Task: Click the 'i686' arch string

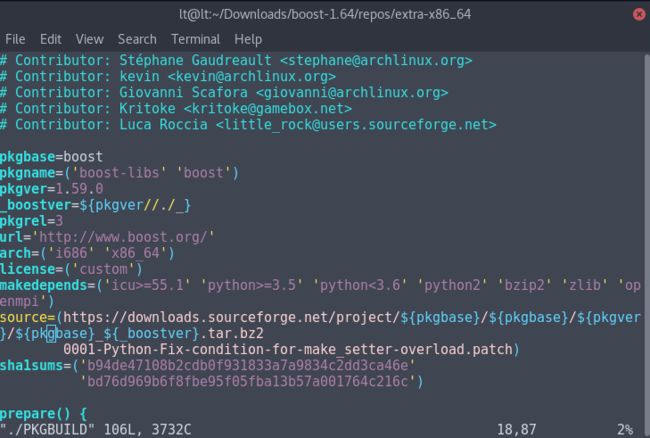Action: [x=71, y=253]
